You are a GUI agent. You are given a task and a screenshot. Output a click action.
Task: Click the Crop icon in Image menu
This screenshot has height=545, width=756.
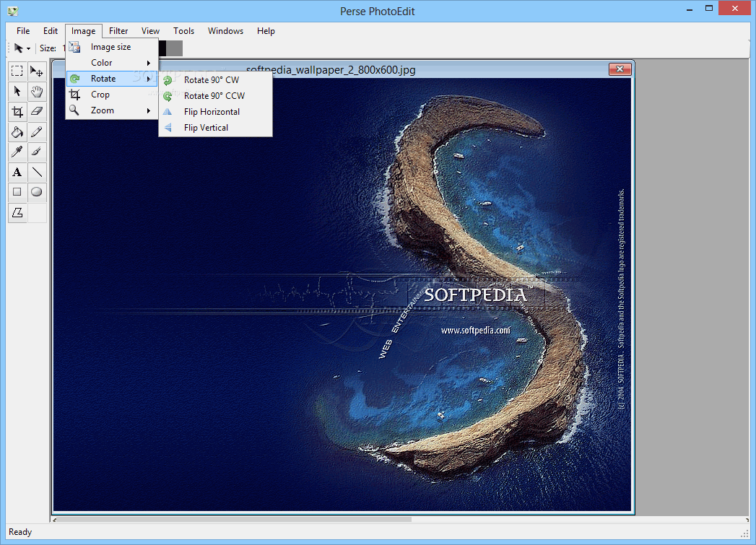click(x=74, y=95)
